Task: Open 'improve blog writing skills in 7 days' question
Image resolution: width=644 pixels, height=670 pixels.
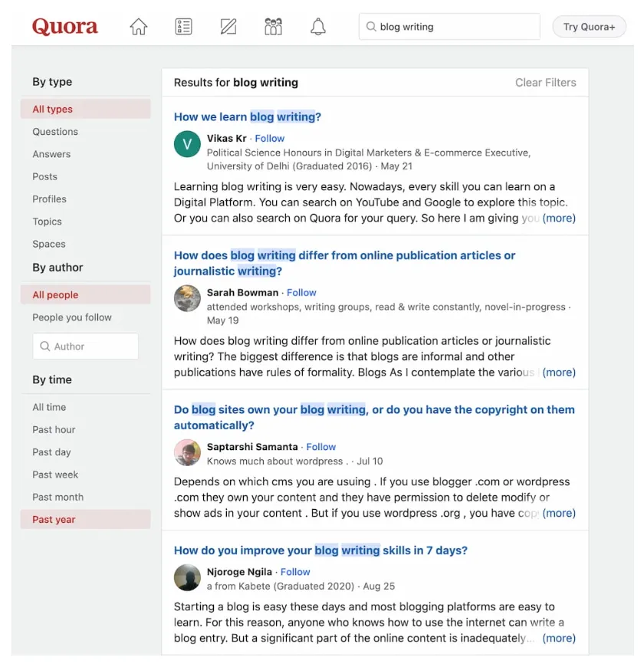Action: (320, 550)
